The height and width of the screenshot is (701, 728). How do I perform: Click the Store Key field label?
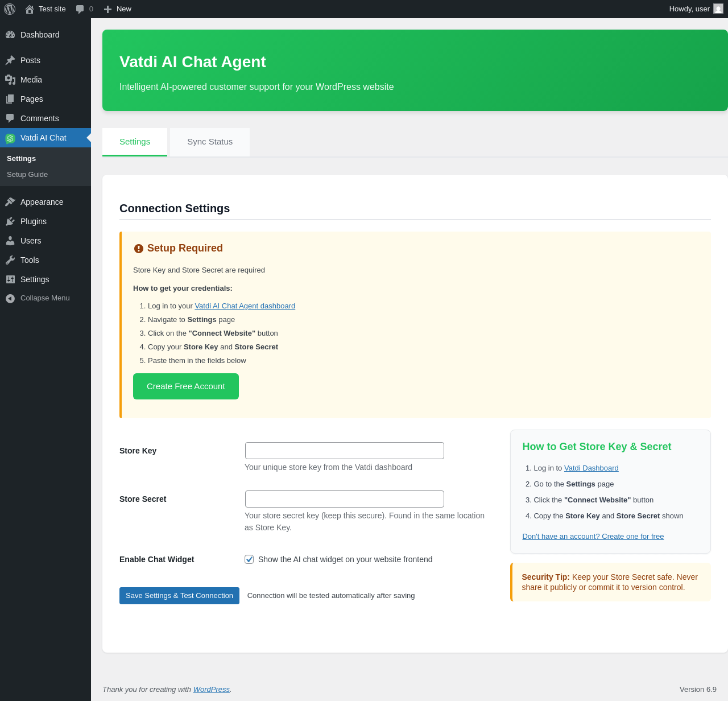[138, 451]
